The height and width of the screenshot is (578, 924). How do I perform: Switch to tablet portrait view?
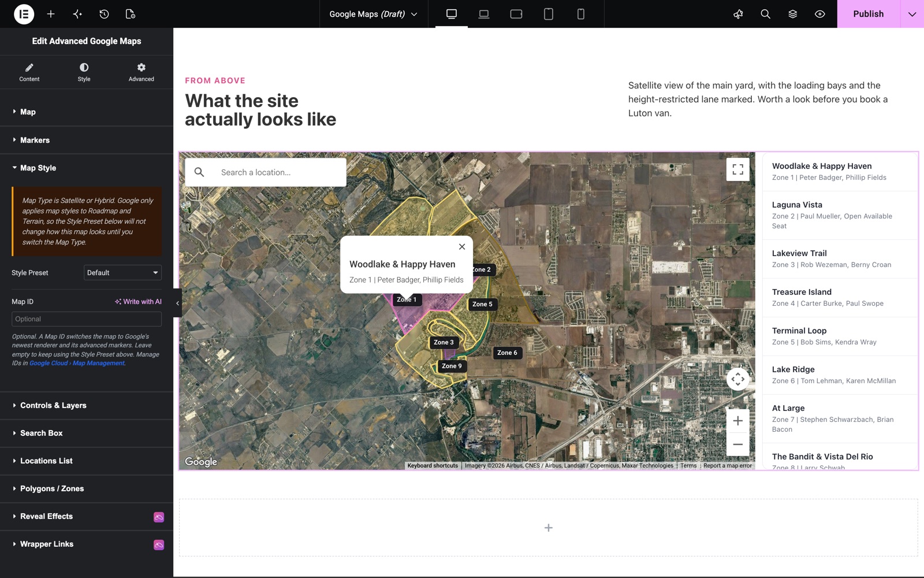point(549,14)
